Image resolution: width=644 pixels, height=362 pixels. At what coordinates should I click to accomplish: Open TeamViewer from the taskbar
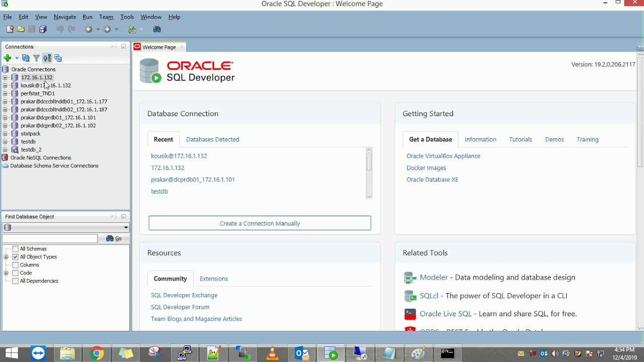(x=38, y=353)
